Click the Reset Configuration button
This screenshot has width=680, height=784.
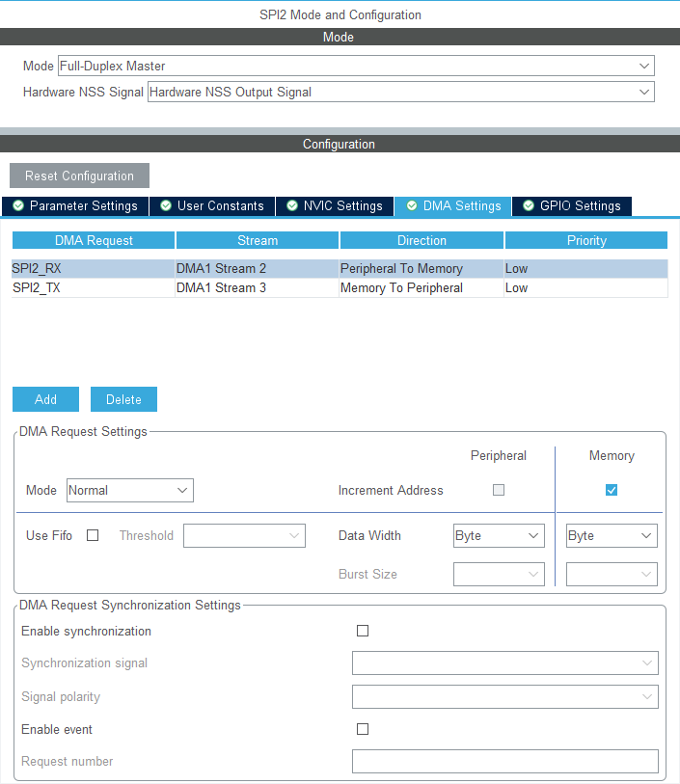pyautogui.click(x=79, y=176)
